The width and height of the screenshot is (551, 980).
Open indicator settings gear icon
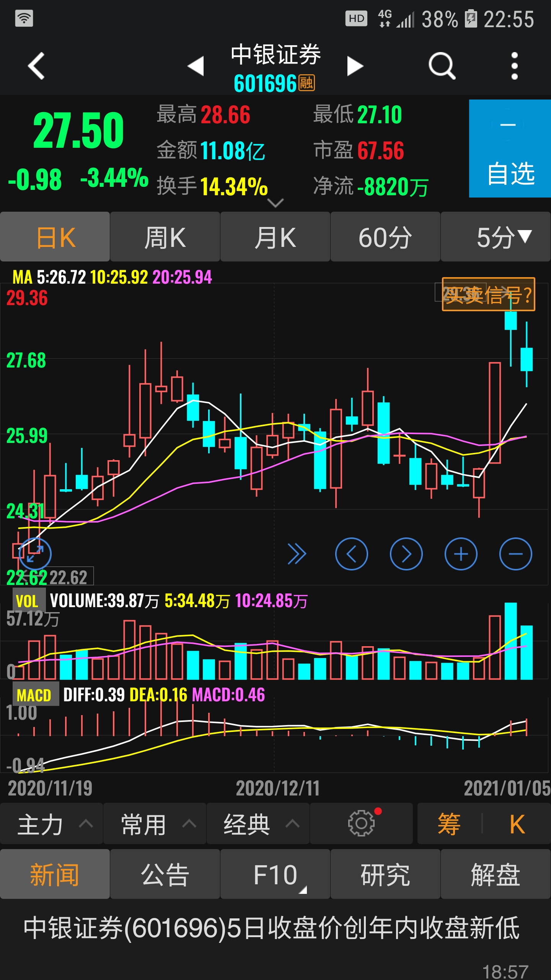pyautogui.click(x=362, y=824)
